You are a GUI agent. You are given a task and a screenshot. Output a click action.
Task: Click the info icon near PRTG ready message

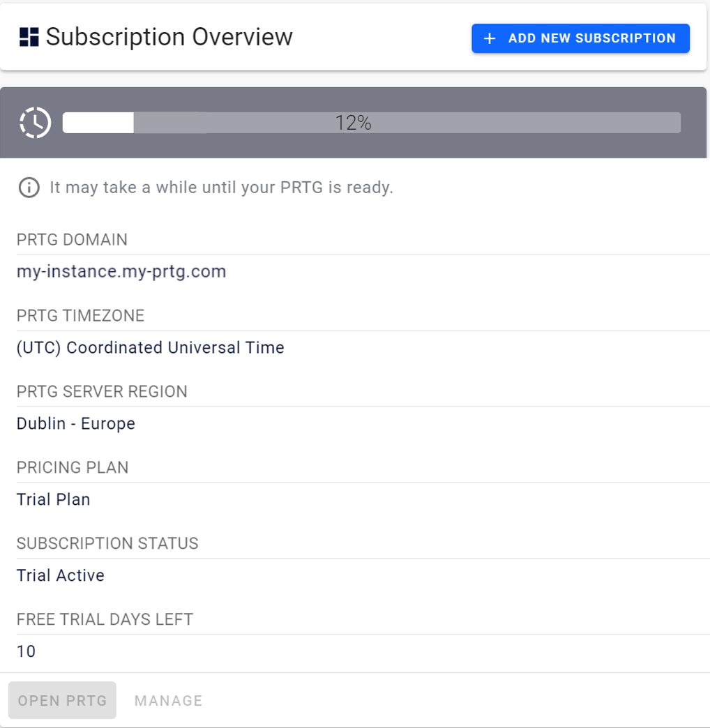[x=29, y=188]
